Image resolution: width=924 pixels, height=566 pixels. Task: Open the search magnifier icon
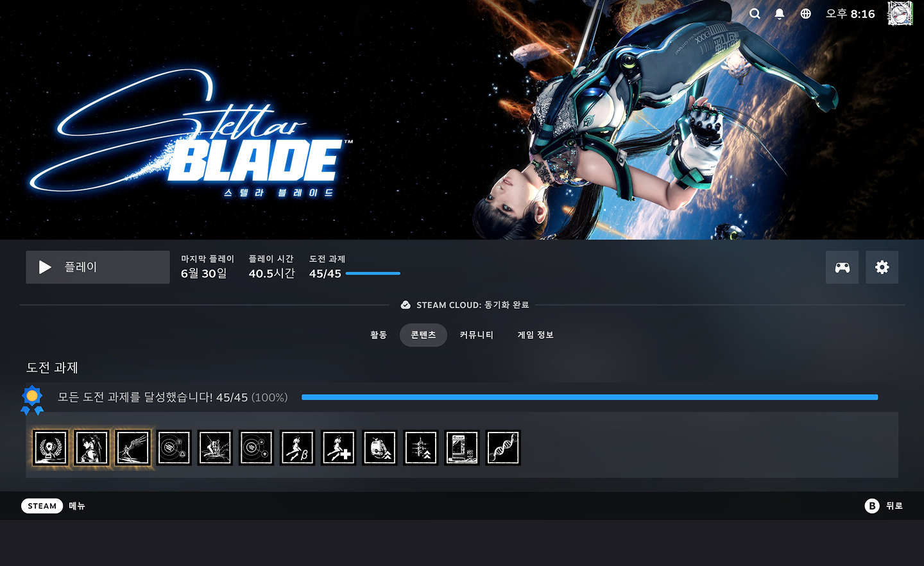pos(755,13)
